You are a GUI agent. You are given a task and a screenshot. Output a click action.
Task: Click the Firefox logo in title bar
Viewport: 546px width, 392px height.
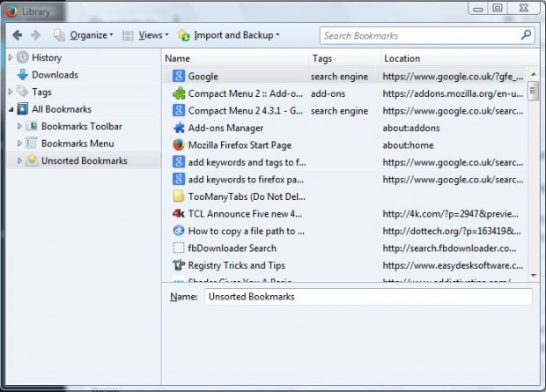click(11, 11)
